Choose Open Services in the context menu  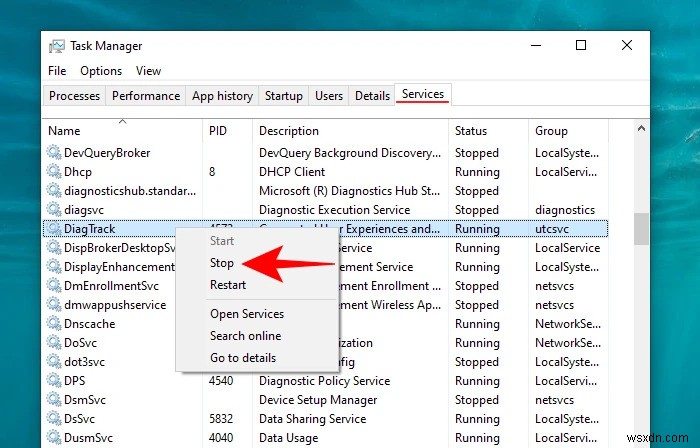point(247,314)
